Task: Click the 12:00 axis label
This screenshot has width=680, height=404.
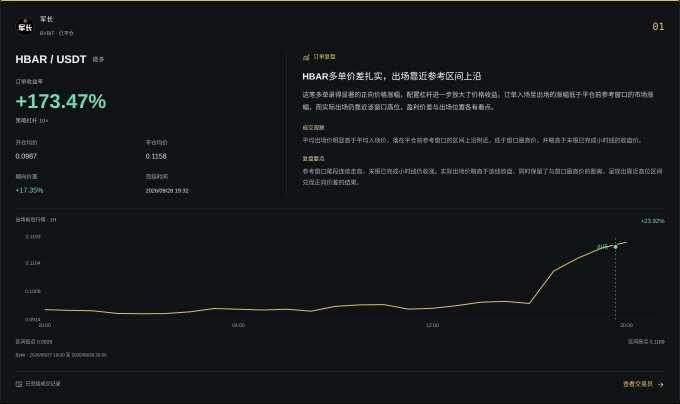Action: [432, 325]
